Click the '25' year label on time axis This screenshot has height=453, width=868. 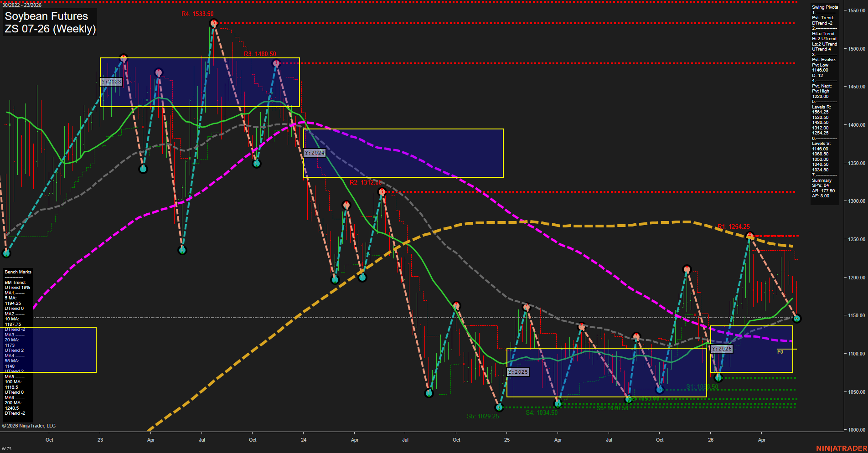(x=507, y=440)
